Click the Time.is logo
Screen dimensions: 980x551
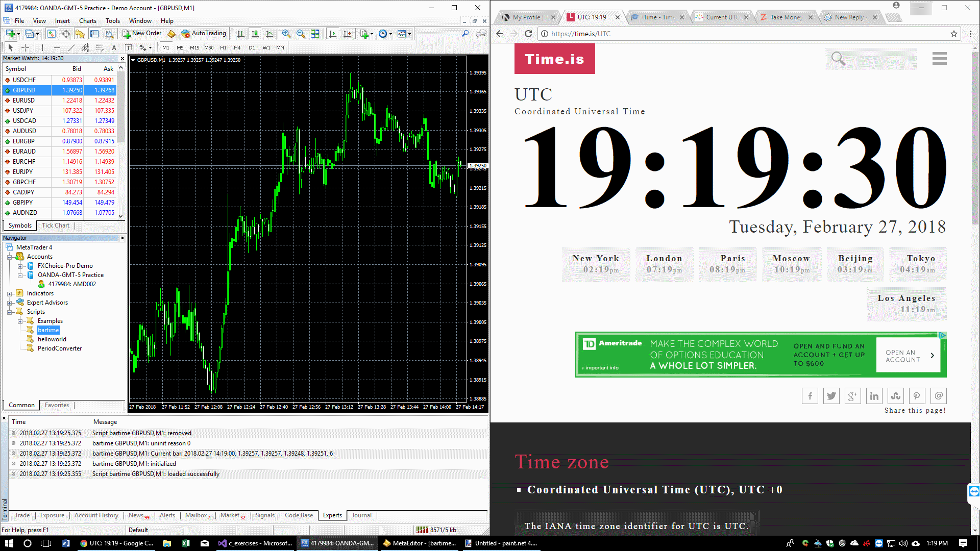coord(554,59)
